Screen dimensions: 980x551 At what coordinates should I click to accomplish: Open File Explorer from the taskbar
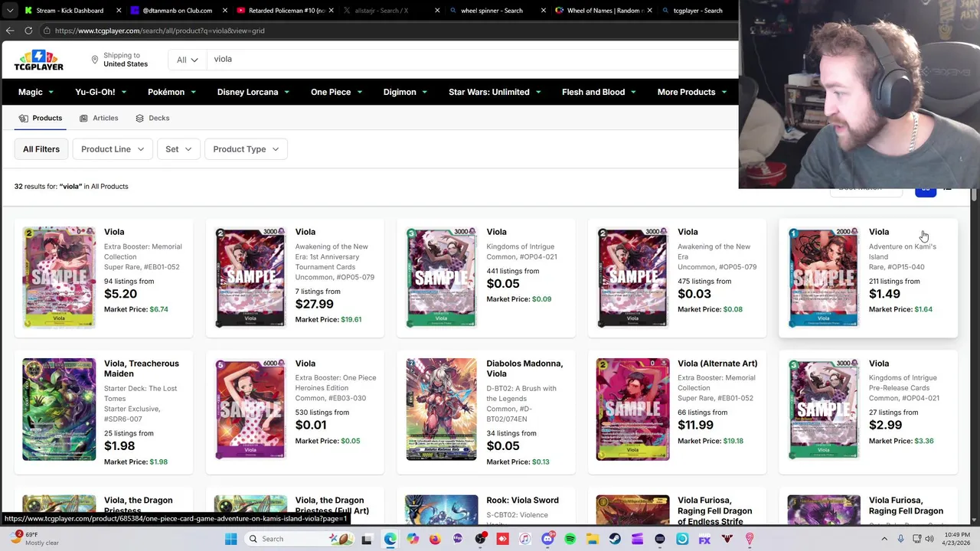pos(593,539)
